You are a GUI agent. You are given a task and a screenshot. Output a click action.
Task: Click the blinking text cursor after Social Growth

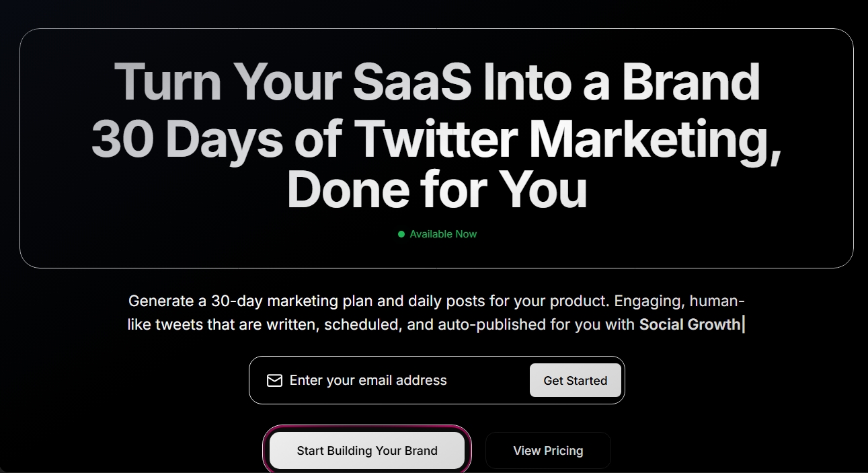coord(743,324)
